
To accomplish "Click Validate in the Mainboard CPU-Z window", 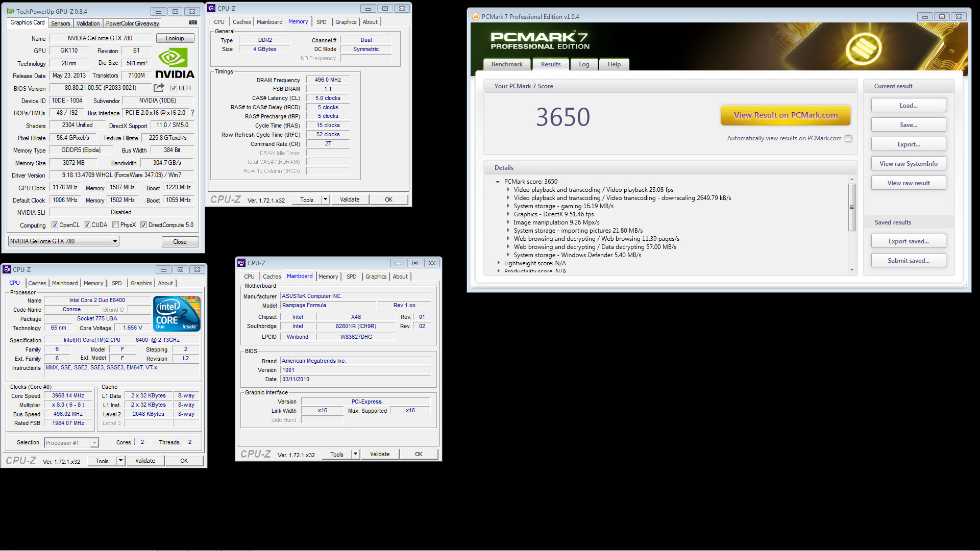I will [x=380, y=454].
